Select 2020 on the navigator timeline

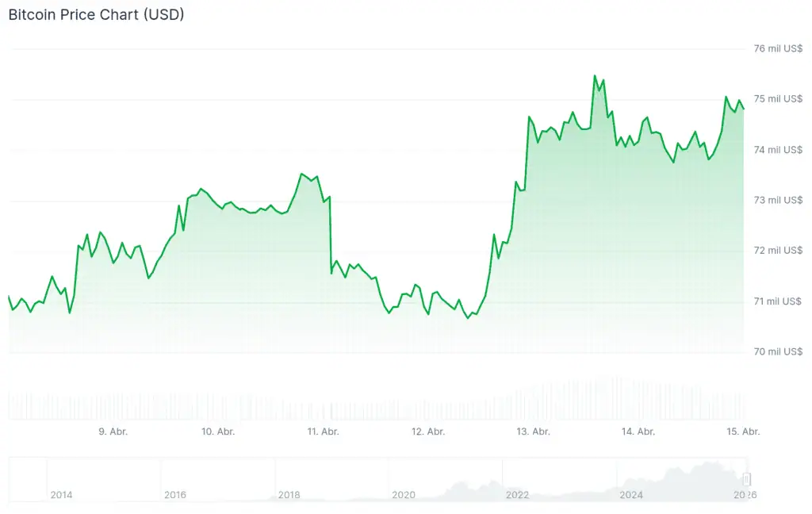pos(404,495)
